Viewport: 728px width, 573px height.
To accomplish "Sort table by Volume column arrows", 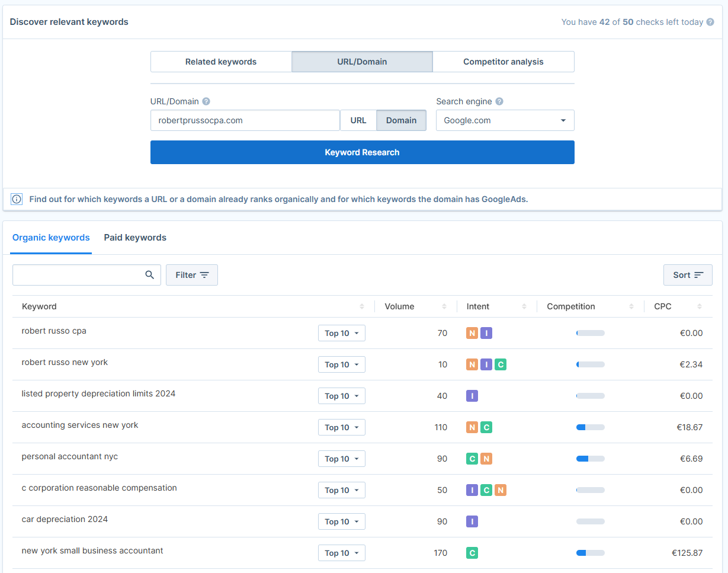I will pyautogui.click(x=444, y=306).
